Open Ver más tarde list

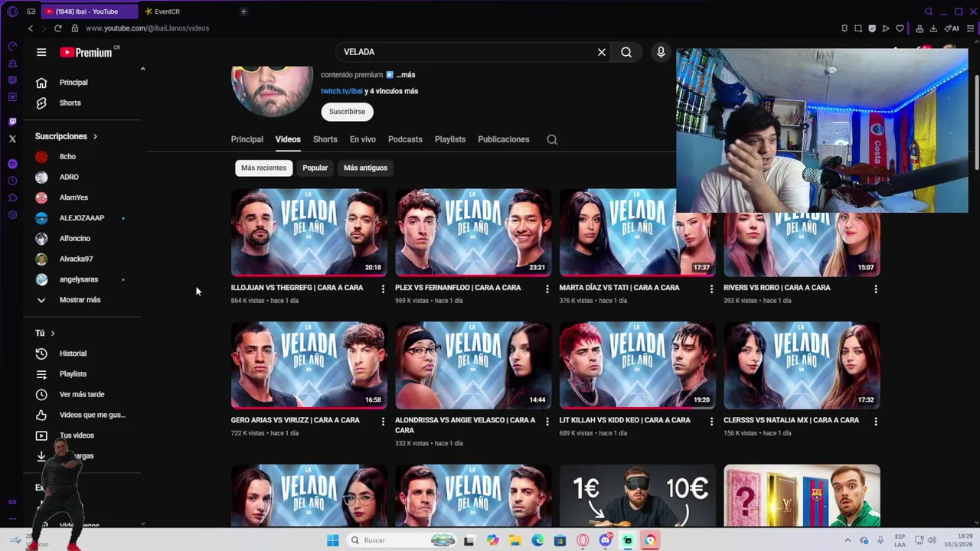pos(81,395)
